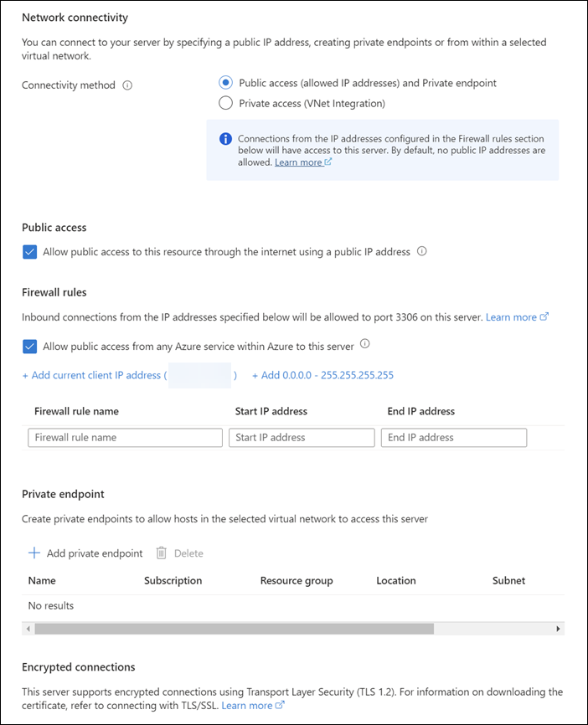Click Add 0.0.0.0 - 255.255.255.255 link
Image resolution: width=588 pixels, height=725 pixels.
tap(322, 376)
